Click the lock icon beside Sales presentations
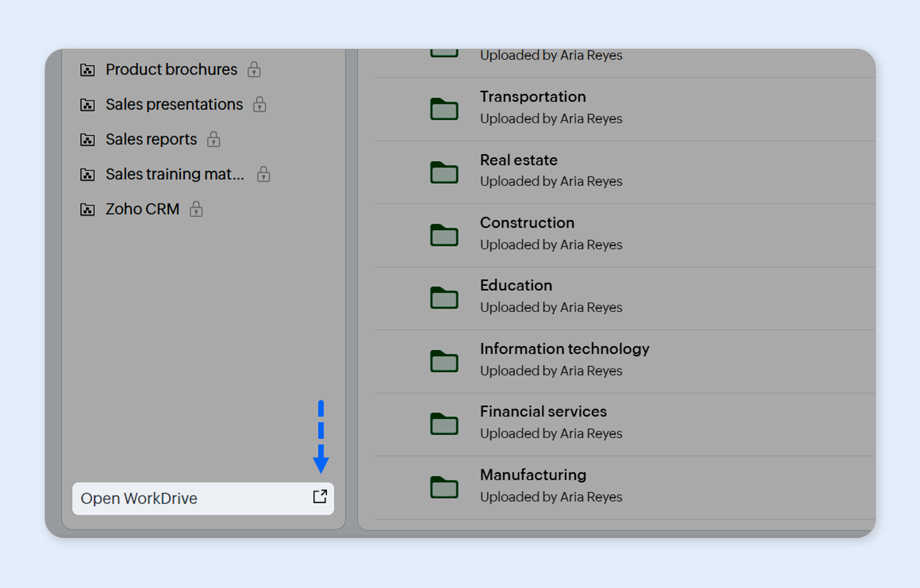Screen dimensions: 920x588 (259, 104)
